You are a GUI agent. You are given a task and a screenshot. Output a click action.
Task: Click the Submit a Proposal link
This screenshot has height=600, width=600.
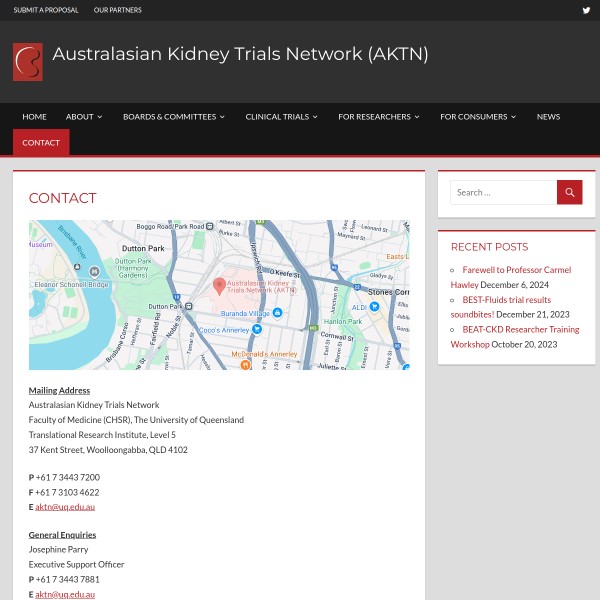46,10
